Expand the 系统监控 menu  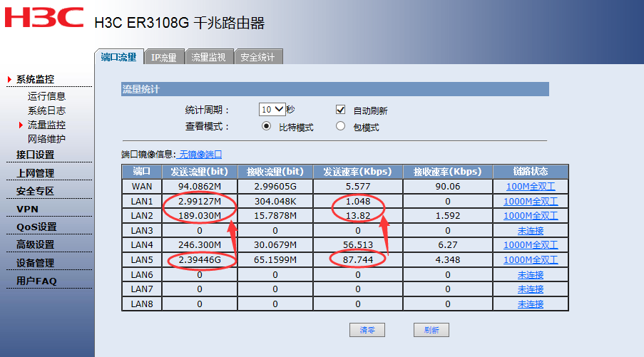click(36, 79)
